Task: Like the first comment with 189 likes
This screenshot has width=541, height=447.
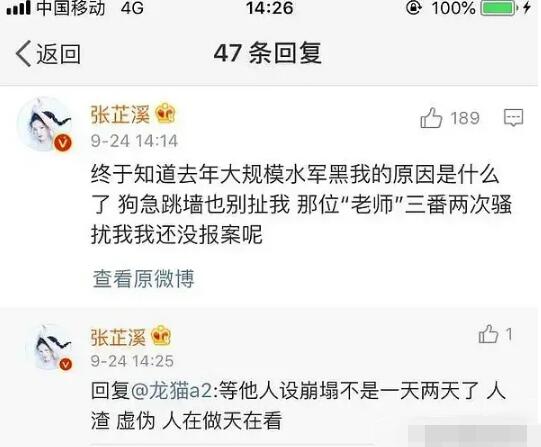Action: 431,118
